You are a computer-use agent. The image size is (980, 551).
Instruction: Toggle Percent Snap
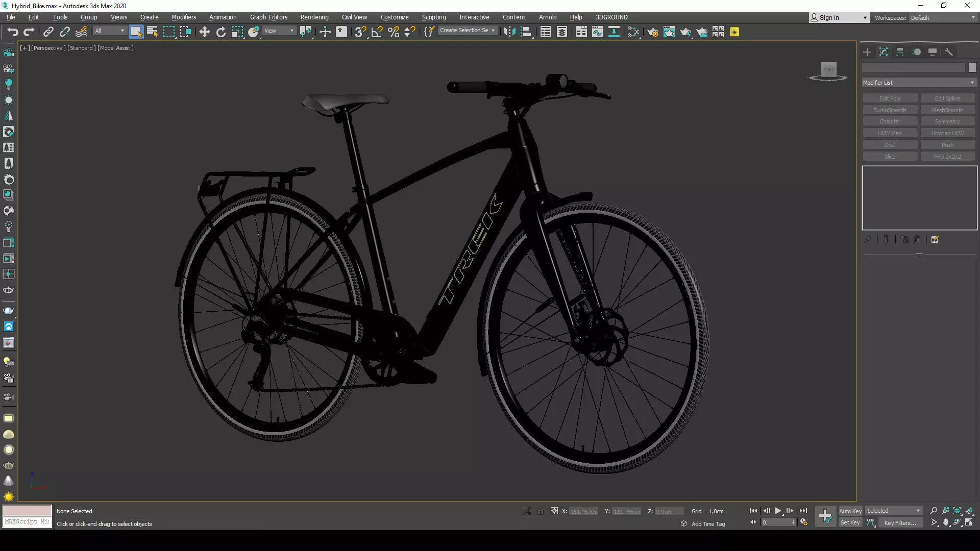coord(393,32)
